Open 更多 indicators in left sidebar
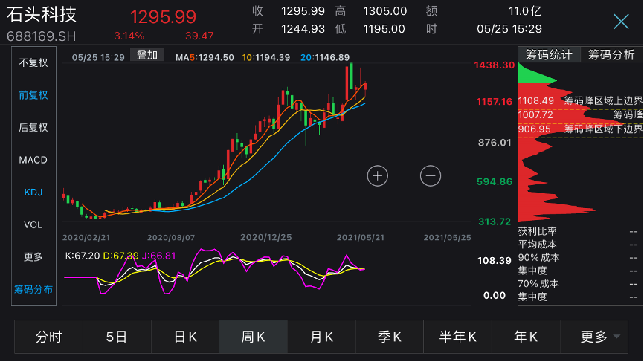This screenshot has height=362, width=644. point(33,257)
